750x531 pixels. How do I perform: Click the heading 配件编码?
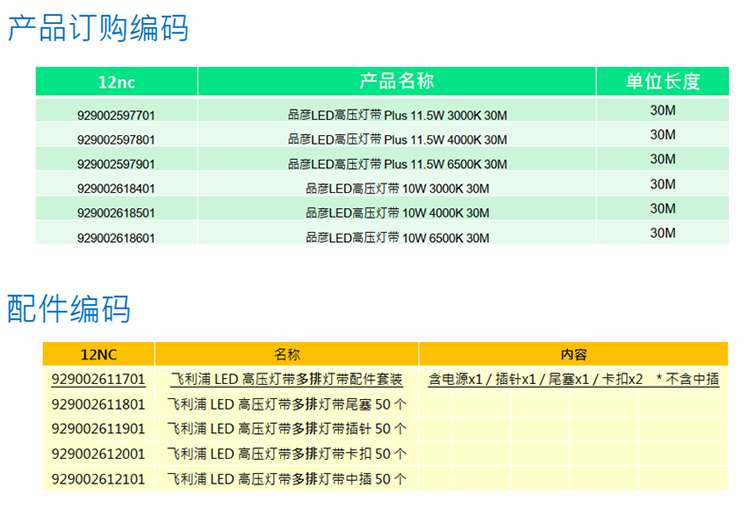pyautogui.click(x=69, y=309)
